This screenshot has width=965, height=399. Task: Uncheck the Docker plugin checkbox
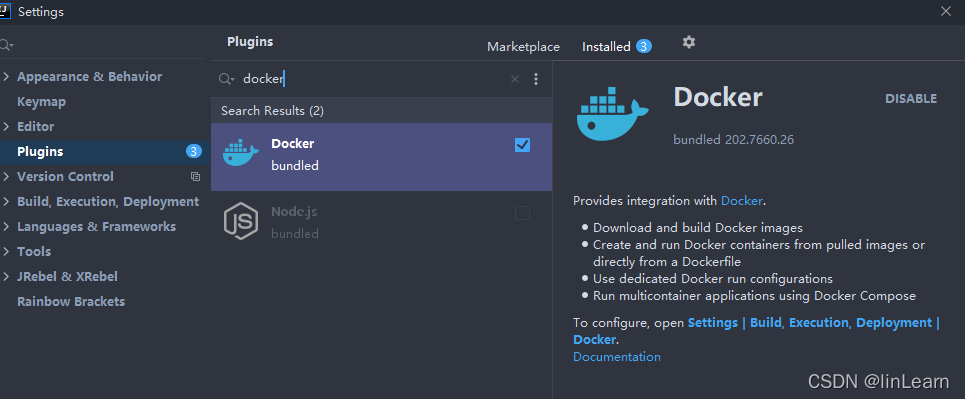[x=522, y=145]
